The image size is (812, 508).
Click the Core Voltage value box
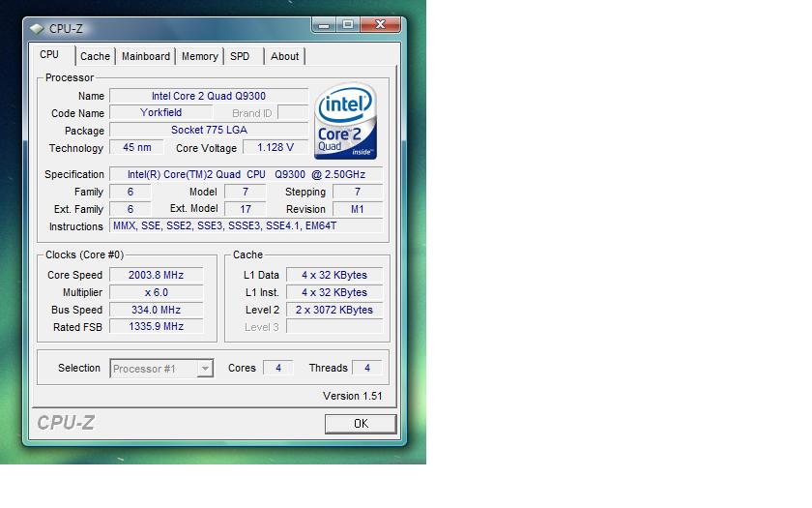click(275, 148)
